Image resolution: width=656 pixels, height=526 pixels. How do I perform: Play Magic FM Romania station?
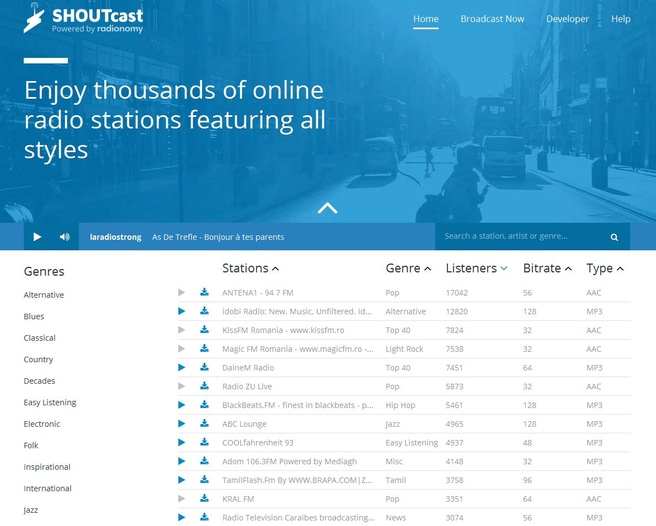click(x=182, y=349)
